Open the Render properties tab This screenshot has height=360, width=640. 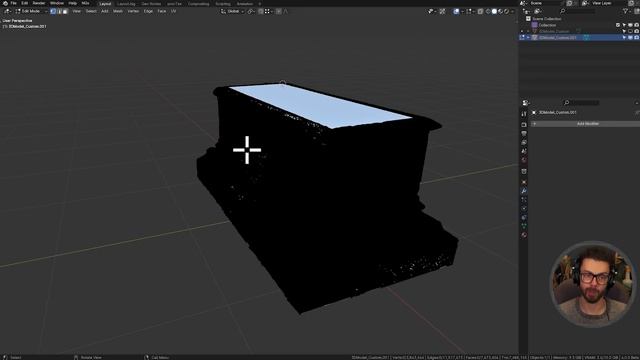(524, 124)
